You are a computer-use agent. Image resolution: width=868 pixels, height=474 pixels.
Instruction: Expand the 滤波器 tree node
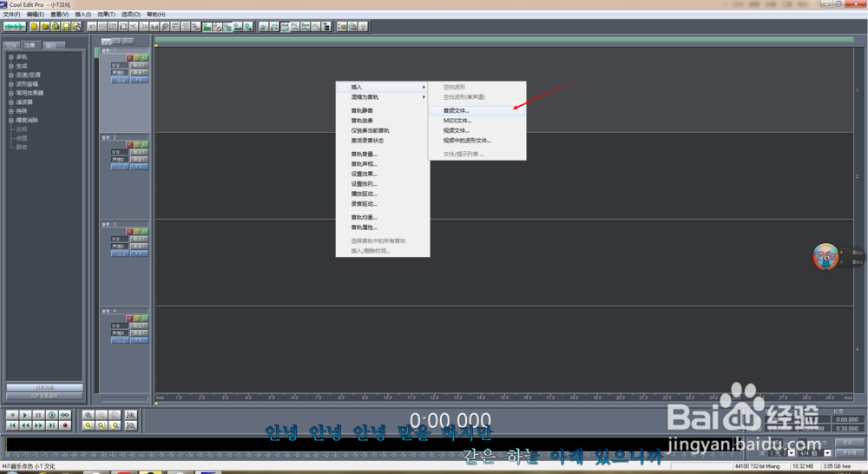click(11, 102)
